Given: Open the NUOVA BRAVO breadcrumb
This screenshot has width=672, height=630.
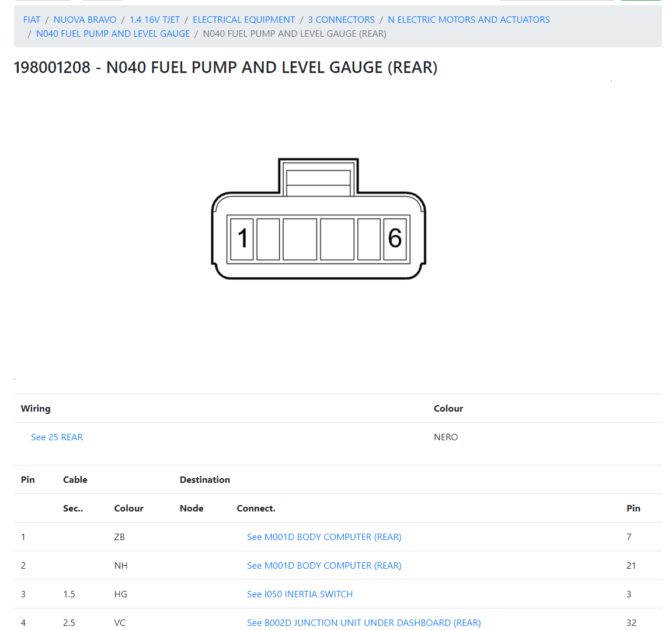Looking at the screenshot, I should tap(85, 20).
